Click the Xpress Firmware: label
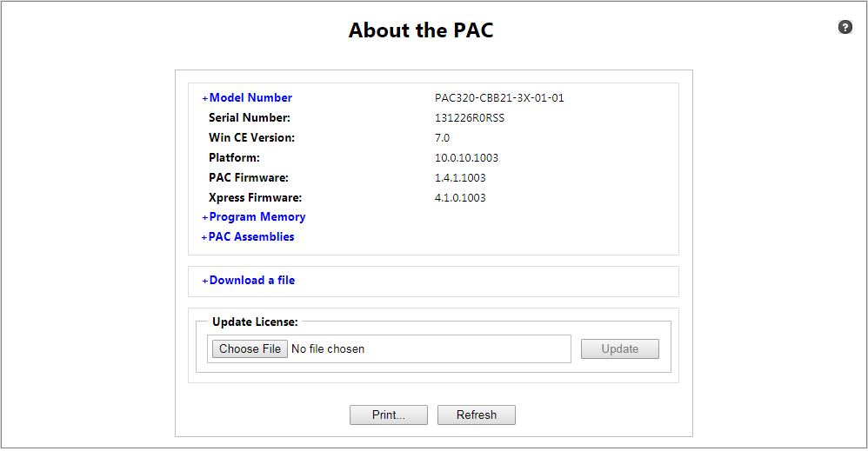This screenshot has width=868, height=451. click(255, 197)
